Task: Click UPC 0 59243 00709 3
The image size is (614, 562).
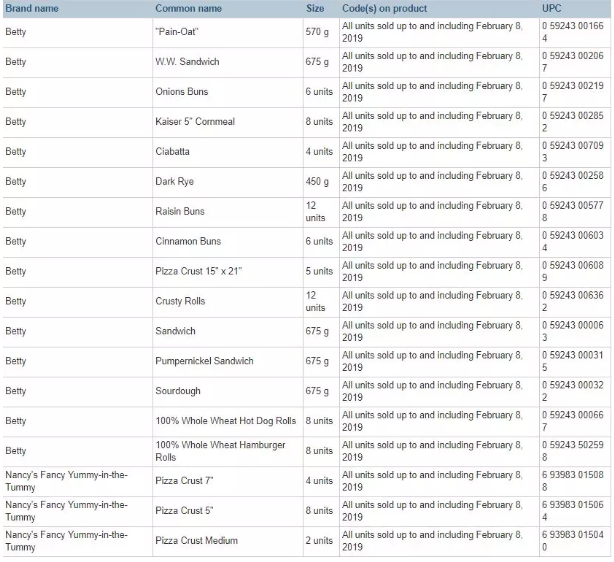Action: [x=573, y=152]
